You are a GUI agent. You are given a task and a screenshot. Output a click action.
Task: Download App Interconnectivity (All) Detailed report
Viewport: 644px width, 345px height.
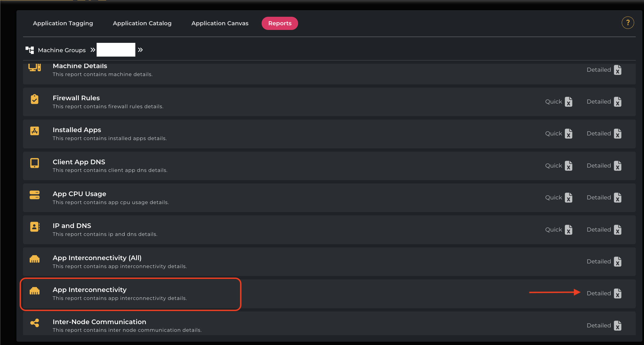617,262
